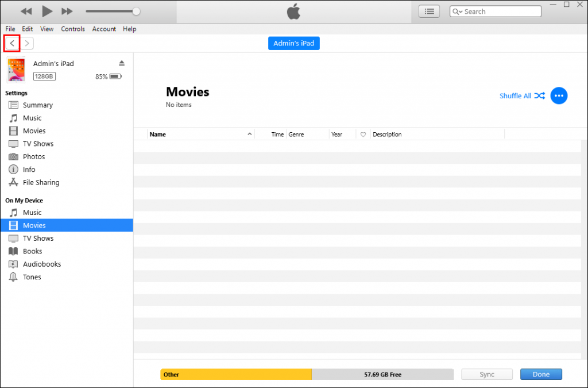Select TV Shows under Settings
The image size is (588, 388).
click(67, 144)
